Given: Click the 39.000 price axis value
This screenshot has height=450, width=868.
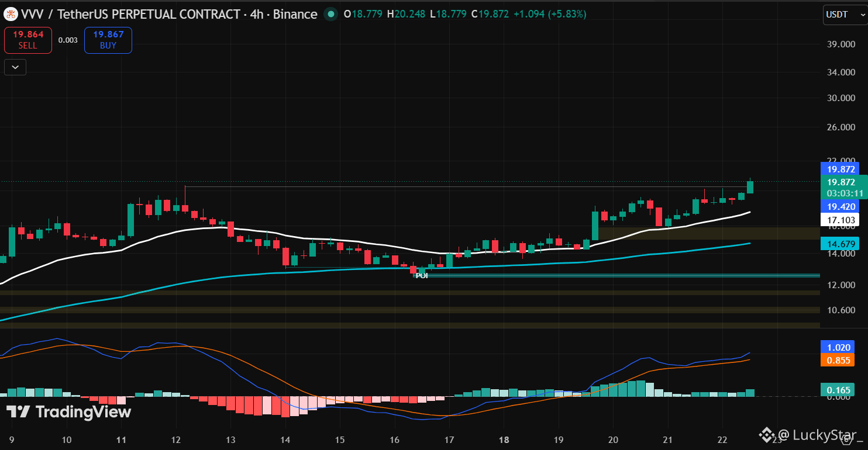Looking at the screenshot, I should (842, 44).
